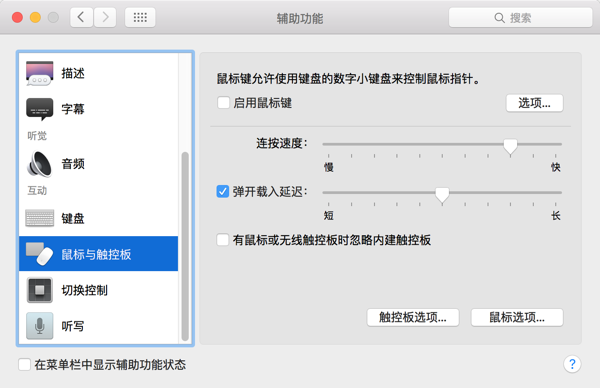Uncheck the 弹开载入延迟 checkbox
This screenshot has width=600, height=388.
point(223,191)
